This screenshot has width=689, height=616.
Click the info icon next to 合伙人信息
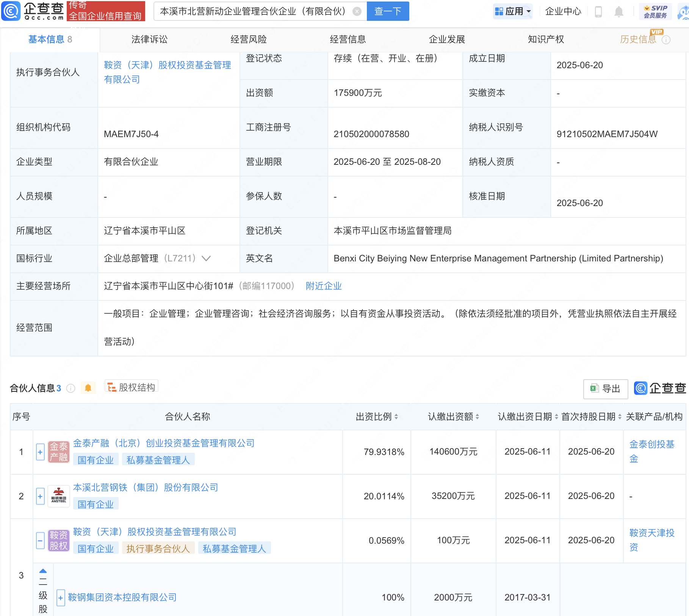tap(71, 388)
